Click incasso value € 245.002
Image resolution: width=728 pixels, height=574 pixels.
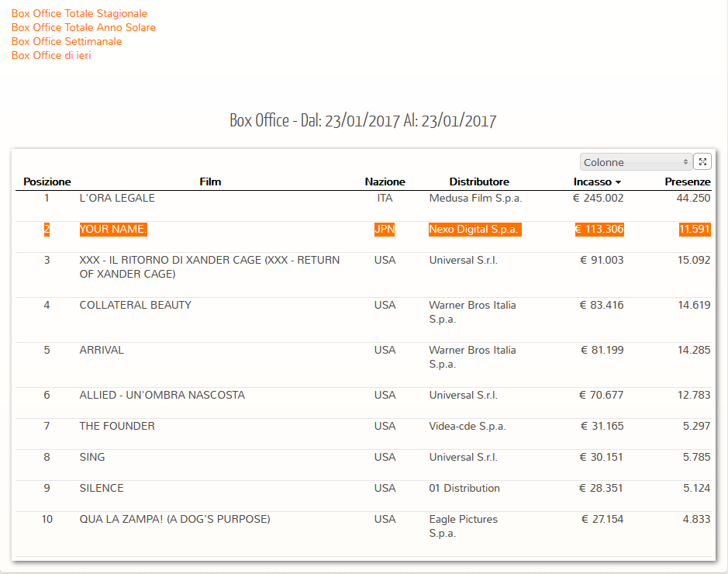pyautogui.click(x=598, y=199)
